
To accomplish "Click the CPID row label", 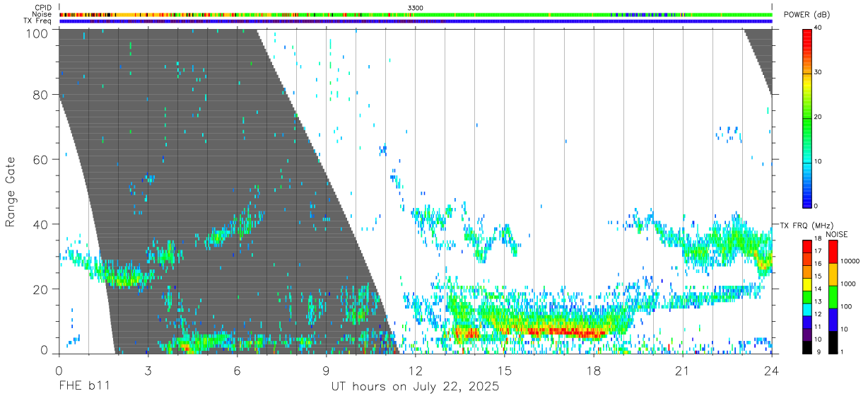I will point(44,8).
